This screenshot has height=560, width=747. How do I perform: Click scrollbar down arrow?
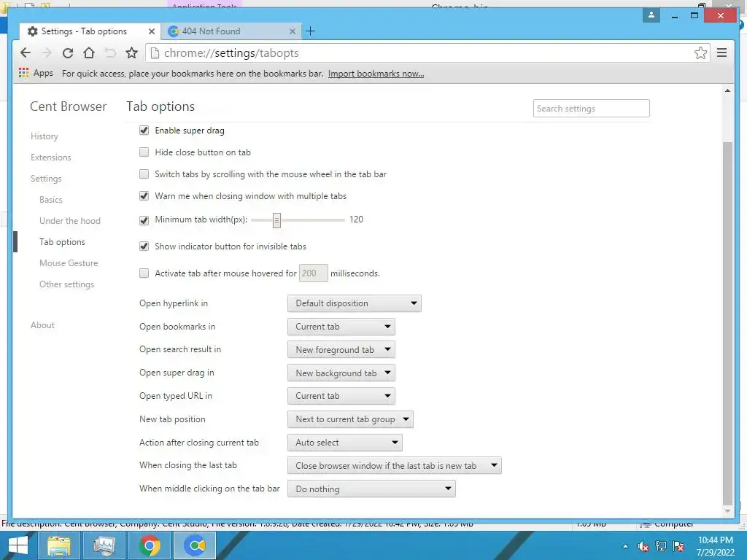click(727, 511)
